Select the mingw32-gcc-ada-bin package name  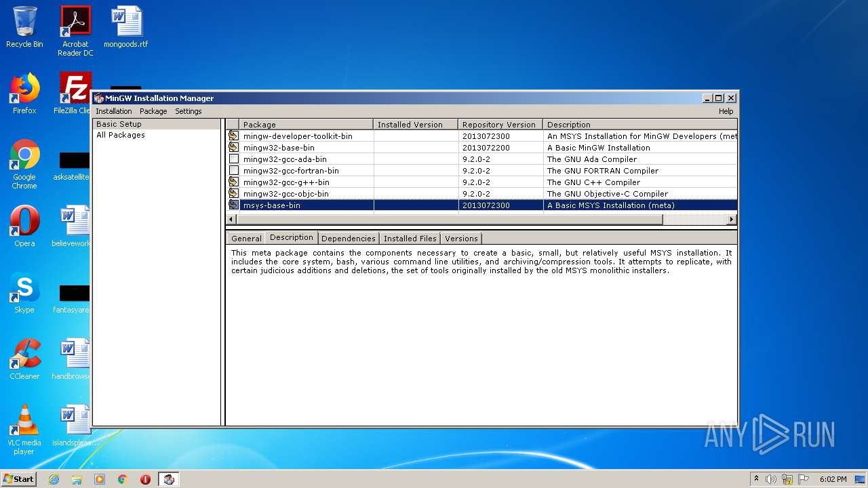pyautogui.click(x=285, y=159)
